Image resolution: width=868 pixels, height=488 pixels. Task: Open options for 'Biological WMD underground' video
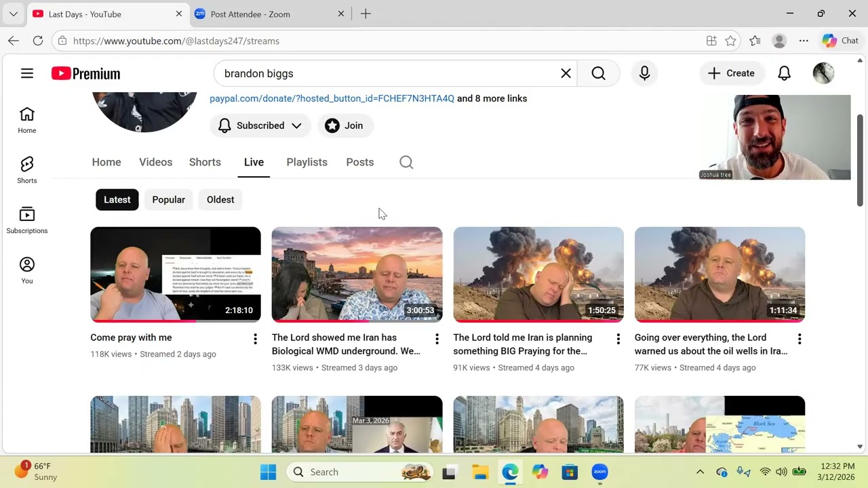437,339
